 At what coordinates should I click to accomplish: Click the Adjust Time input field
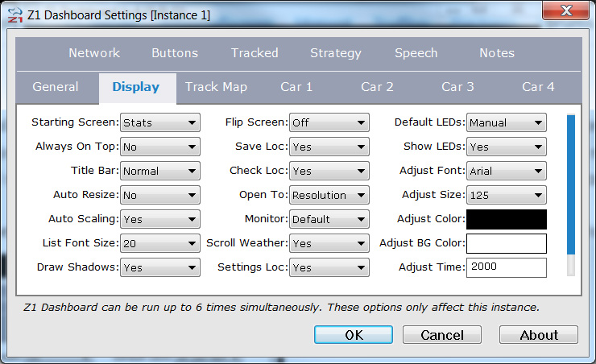(x=507, y=267)
